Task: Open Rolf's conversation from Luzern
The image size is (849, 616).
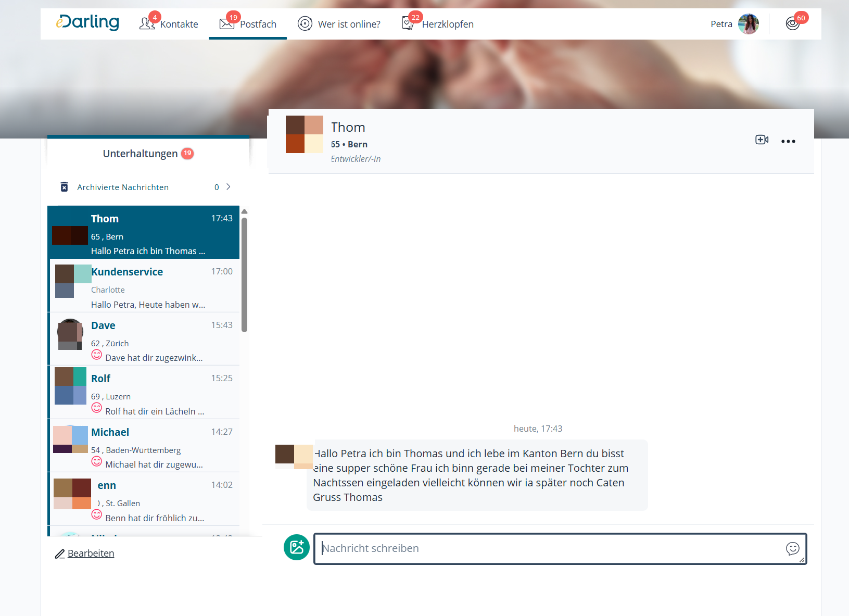Action: tap(144, 392)
